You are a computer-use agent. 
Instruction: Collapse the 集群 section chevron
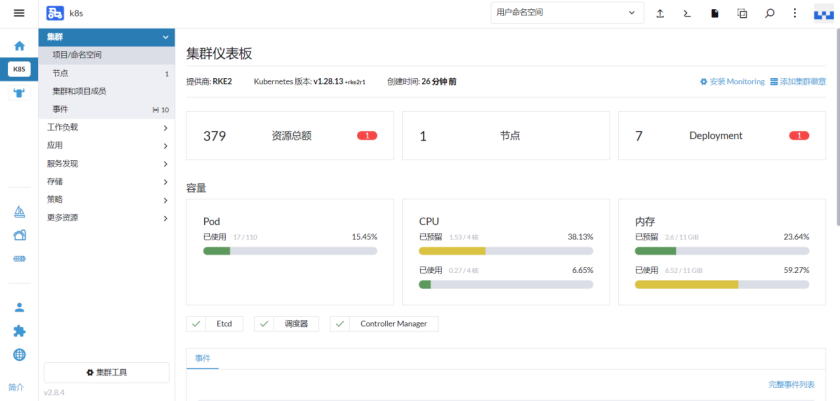(165, 37)
